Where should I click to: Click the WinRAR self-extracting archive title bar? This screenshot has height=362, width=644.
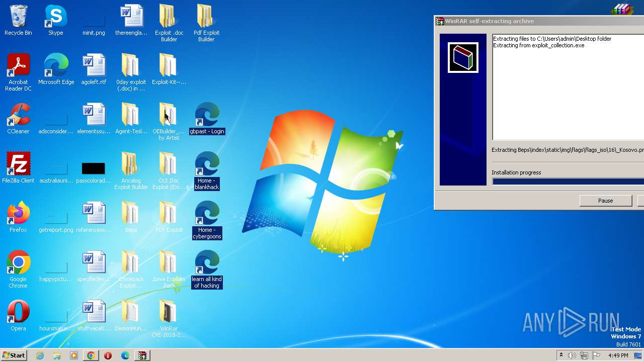(539, 21)
